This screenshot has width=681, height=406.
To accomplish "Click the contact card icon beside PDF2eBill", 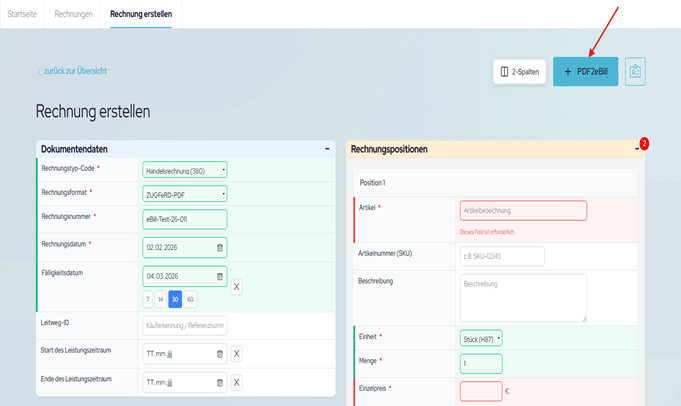I will click(636, 71).
